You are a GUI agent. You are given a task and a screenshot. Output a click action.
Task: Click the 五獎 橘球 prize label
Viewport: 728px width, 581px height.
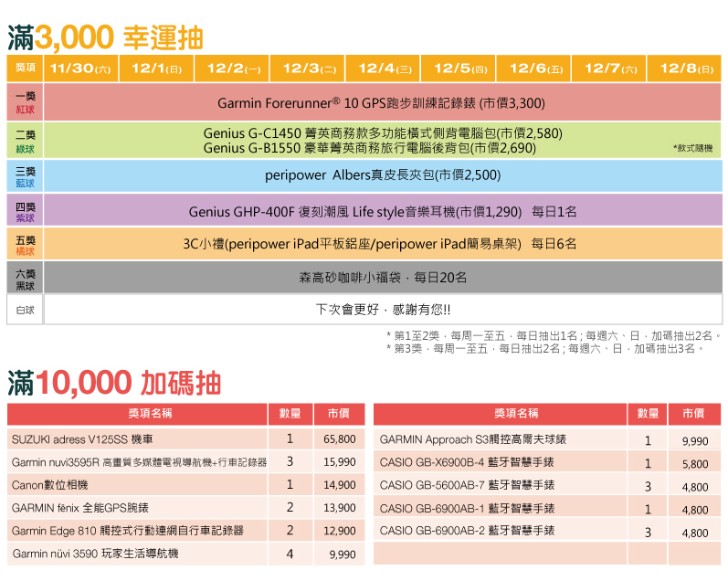25,245
